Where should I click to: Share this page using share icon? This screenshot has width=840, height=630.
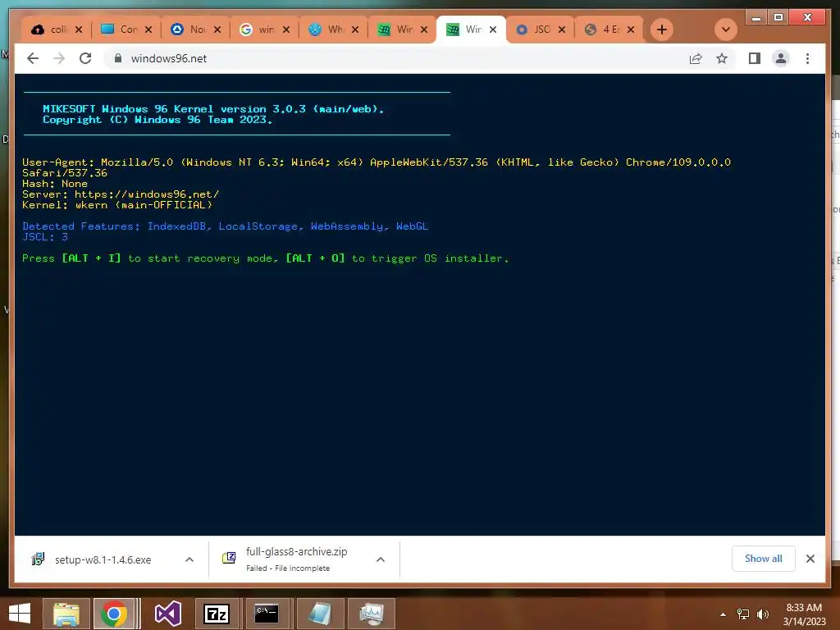(x=696, y=58)
